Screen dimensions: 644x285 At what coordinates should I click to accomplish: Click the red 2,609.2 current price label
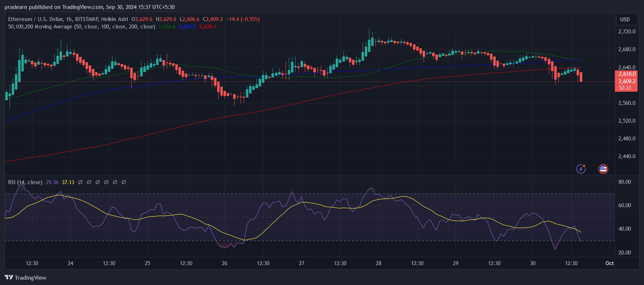pos(626,81)
